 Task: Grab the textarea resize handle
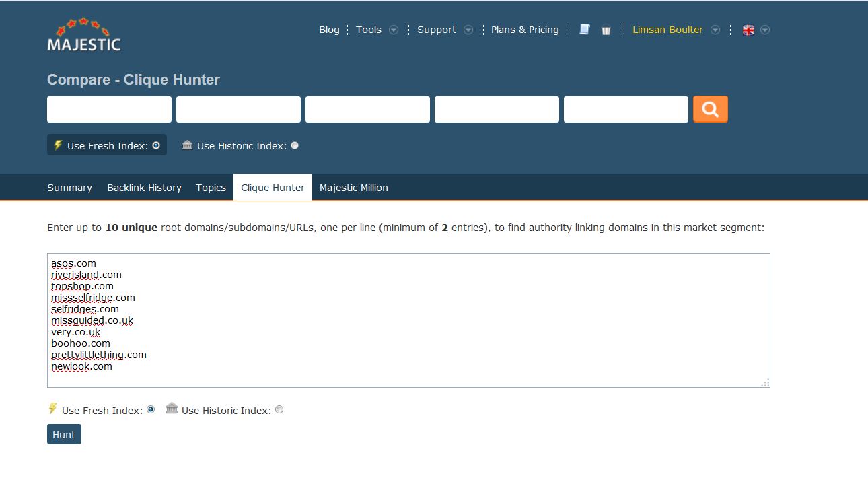click(765, 383)
